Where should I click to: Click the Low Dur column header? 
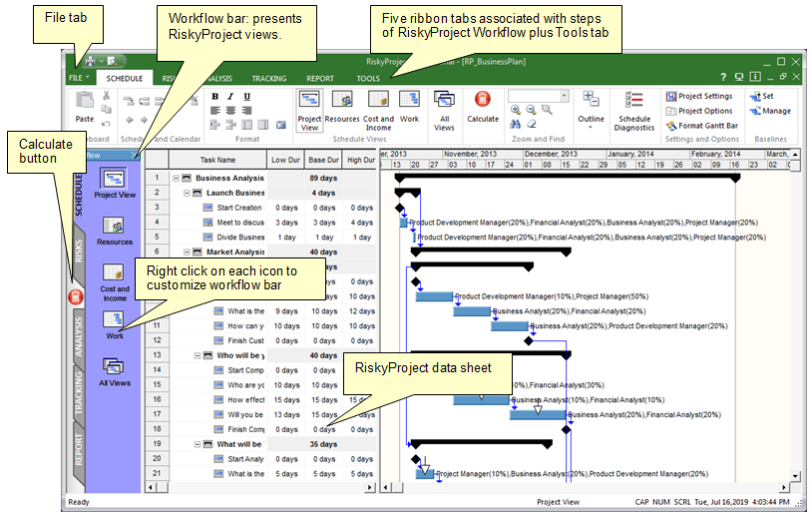[285, 160]
